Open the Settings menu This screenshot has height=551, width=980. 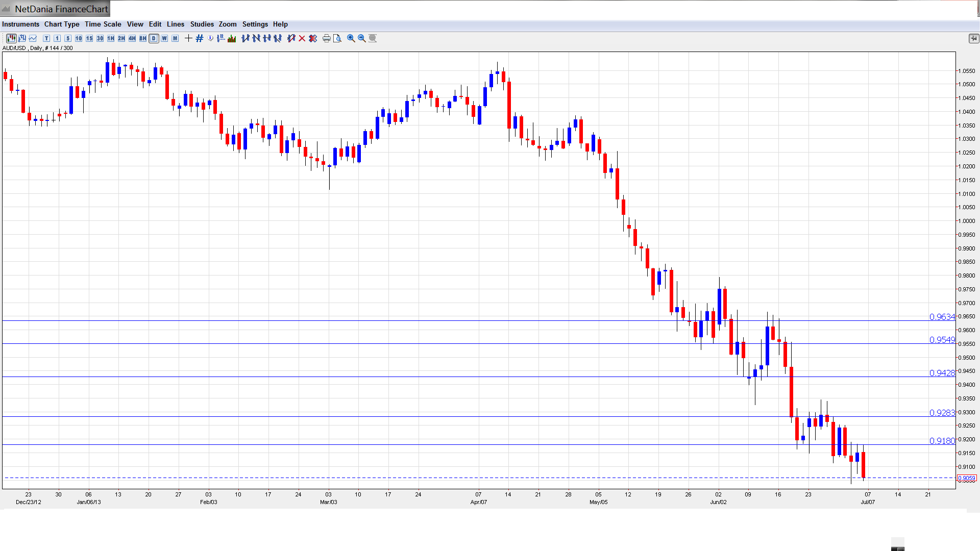click(x=255, y=24)
